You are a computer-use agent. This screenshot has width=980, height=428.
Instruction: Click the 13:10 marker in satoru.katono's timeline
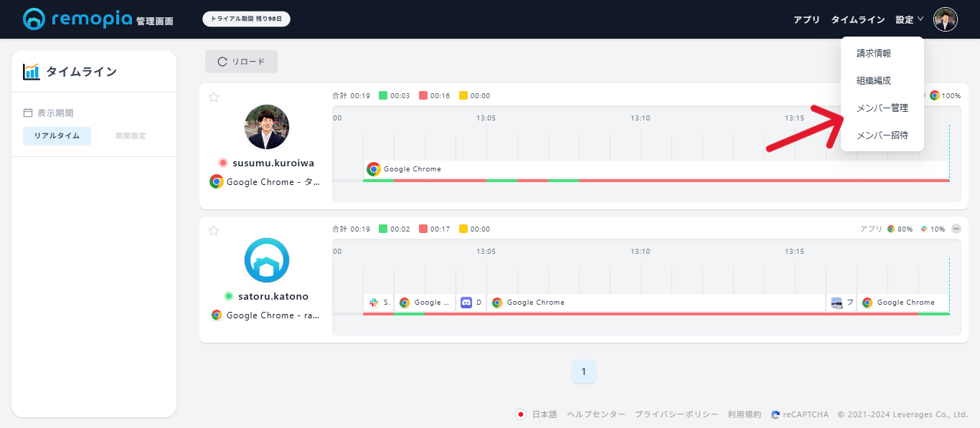(641, 251)
